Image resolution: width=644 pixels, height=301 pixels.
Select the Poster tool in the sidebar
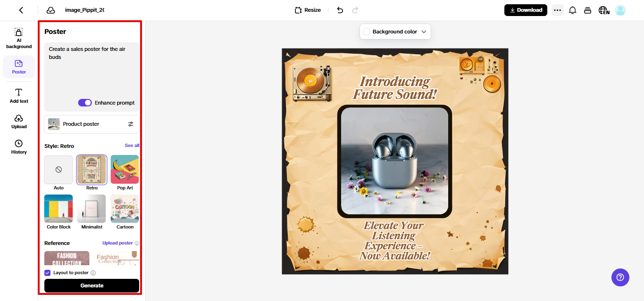18,66
